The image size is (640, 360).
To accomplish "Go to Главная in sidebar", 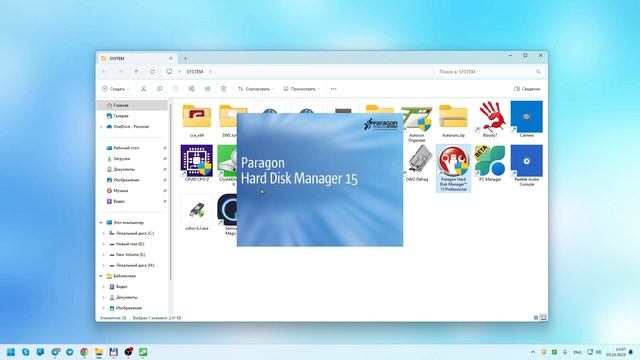I will point(132,105).
